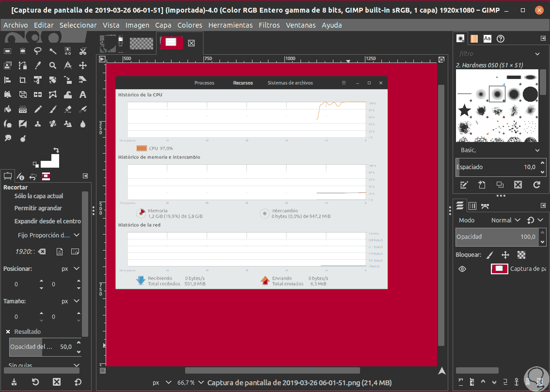Toggle the Resaltado checkbox
Image resolution: width=550 pixels, height=392 pixels.
8,332
